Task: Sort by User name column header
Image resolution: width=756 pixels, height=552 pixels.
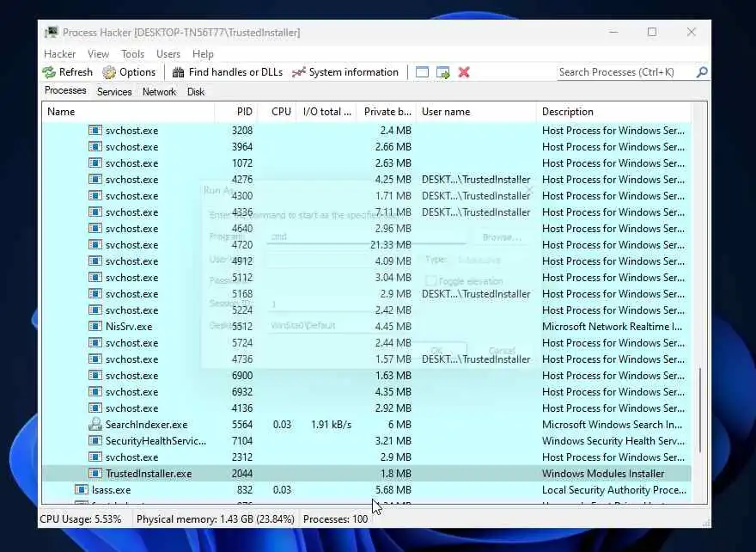Action: tap(476, 112)
